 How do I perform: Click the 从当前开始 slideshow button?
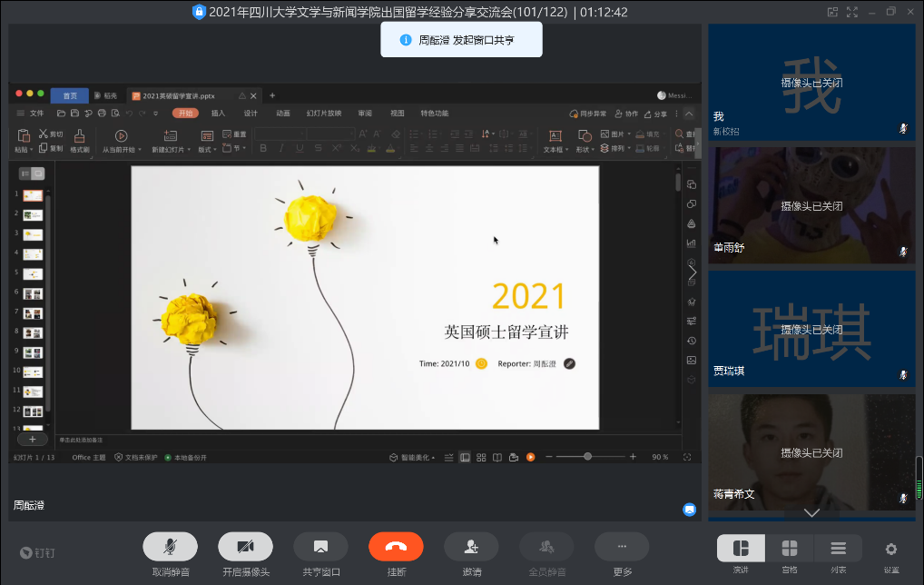point(121,136)
